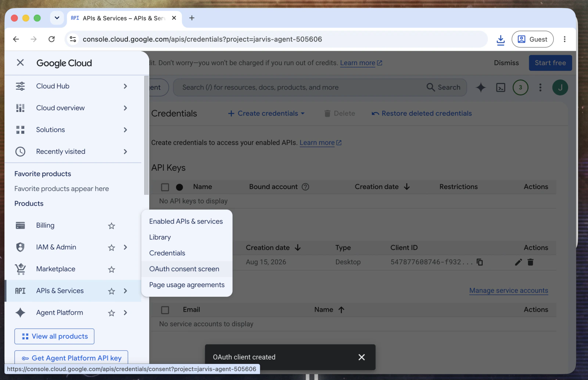Image resolution: width=588 pixels, height=380 pixels.
Task: Click the Billing card icon
Action: tap(20, 225)
